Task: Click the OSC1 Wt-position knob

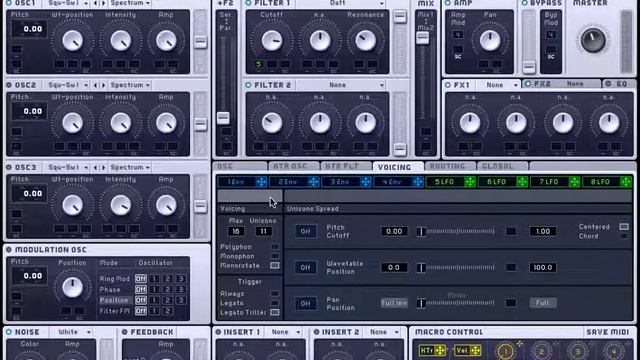Action: click(x=73, y=41)
